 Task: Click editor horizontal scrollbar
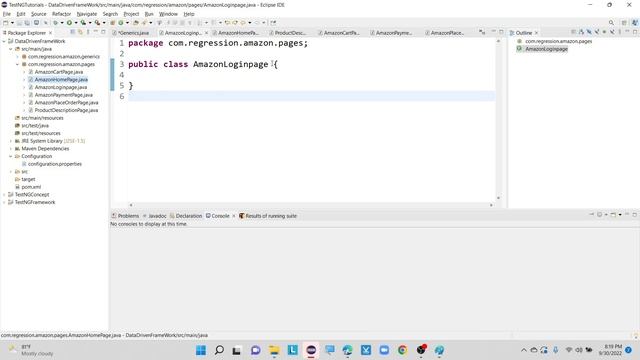(311, 205)
